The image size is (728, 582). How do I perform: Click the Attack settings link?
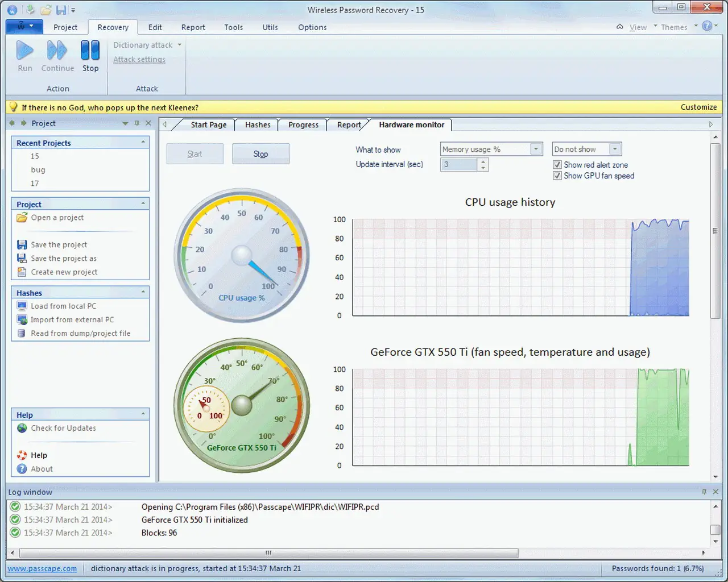(139, 60)
